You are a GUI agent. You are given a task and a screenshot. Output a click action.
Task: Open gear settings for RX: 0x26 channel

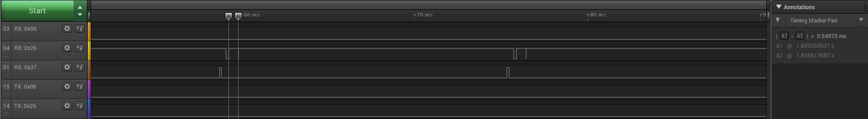tap(67, 48)
